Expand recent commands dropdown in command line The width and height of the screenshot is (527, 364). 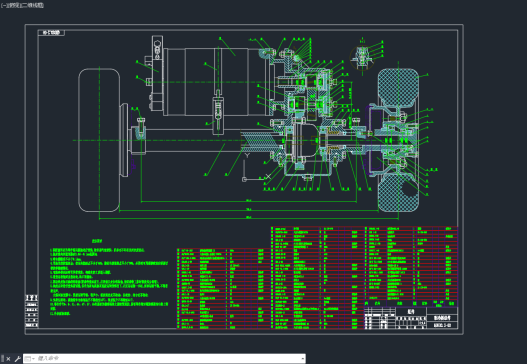[x=29, y=359]
